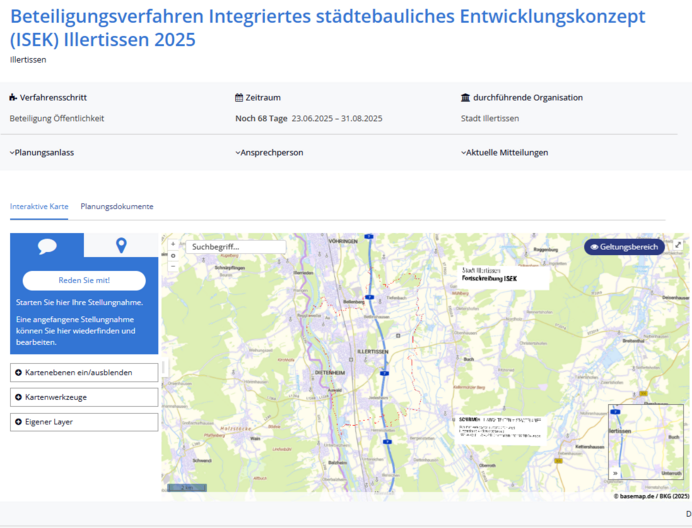The width and height of the screenshot is (692, 528).
Task: Zoom in on the map with plus
Action: click(173, 244)
